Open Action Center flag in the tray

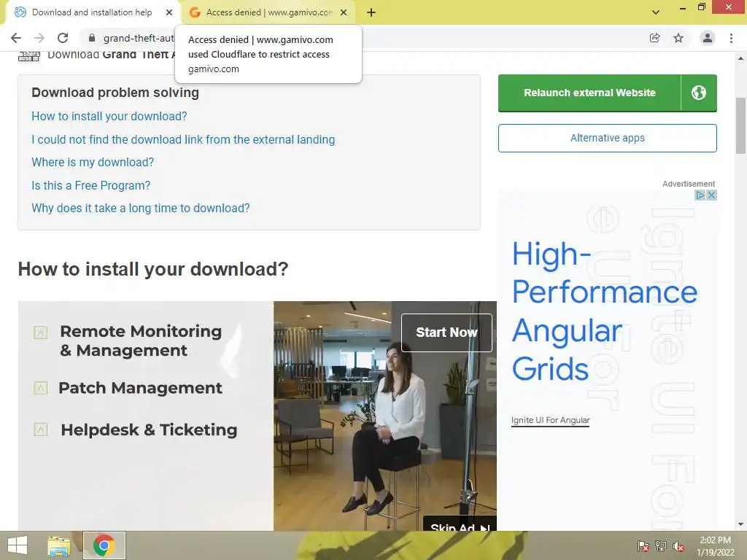[643, 546]
